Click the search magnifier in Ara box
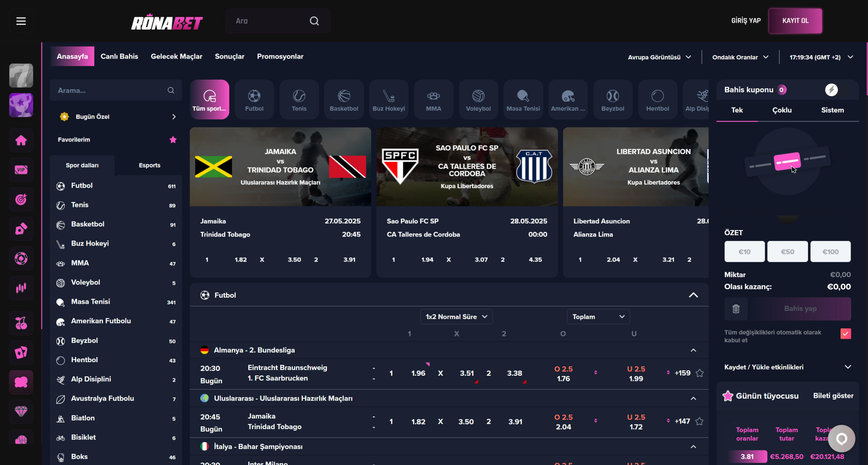Screen dimensions: 868x465 click(314, 21)
